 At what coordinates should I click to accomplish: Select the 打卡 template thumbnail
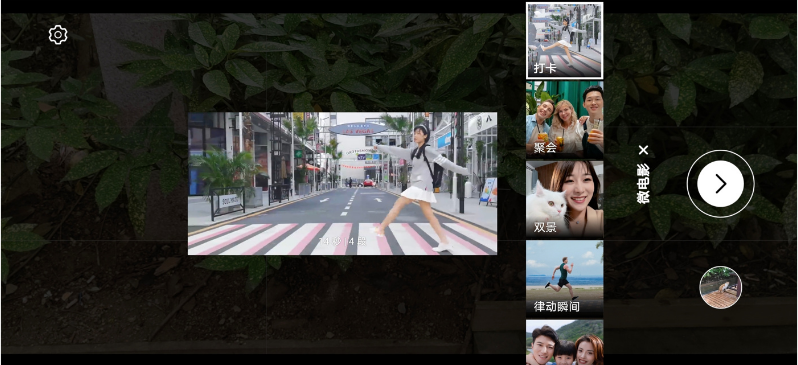coord(564,40)
